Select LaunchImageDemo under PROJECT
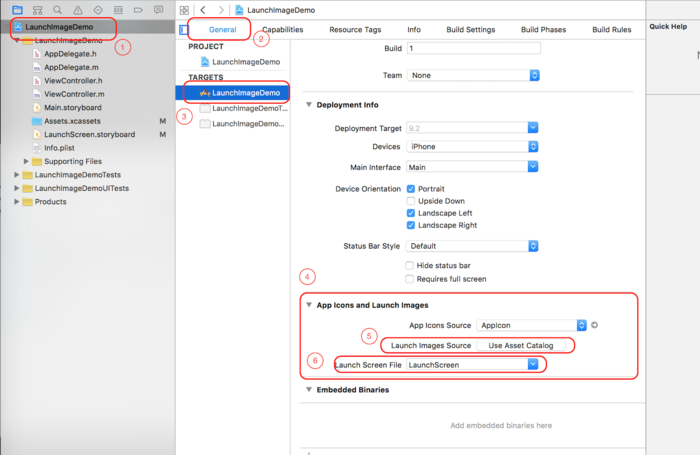This screenshot has height=455, width=700. [241, 62]
